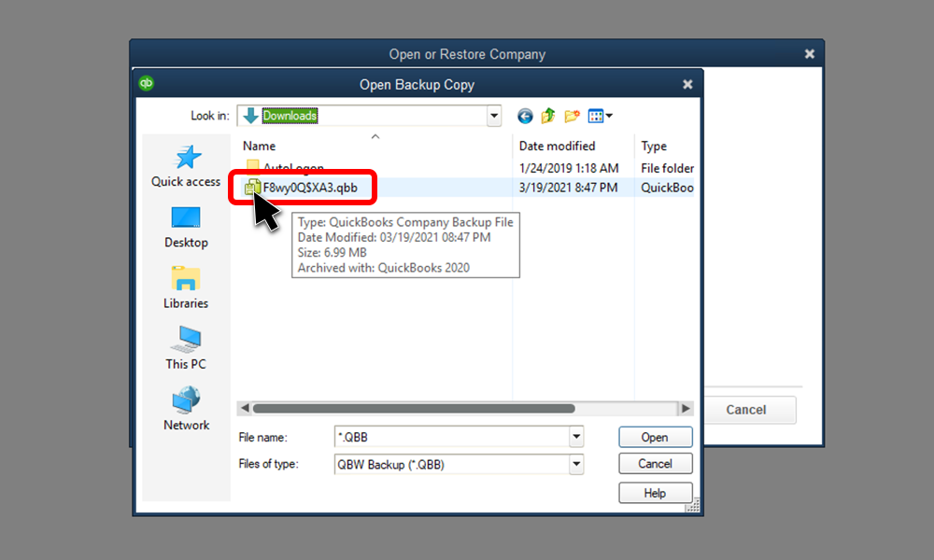Select Desktop in the sidebar
This screenshot has height=560, width=934.
point(186,228)
